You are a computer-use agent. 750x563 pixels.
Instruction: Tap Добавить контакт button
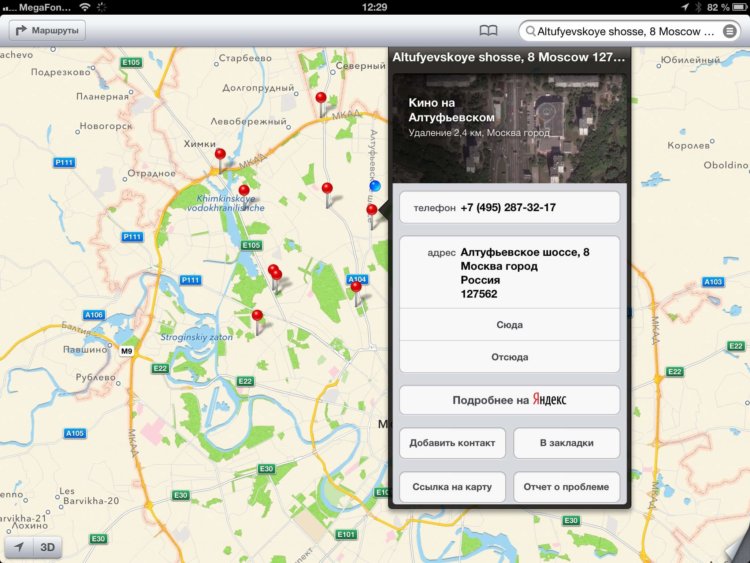point(452,443)
